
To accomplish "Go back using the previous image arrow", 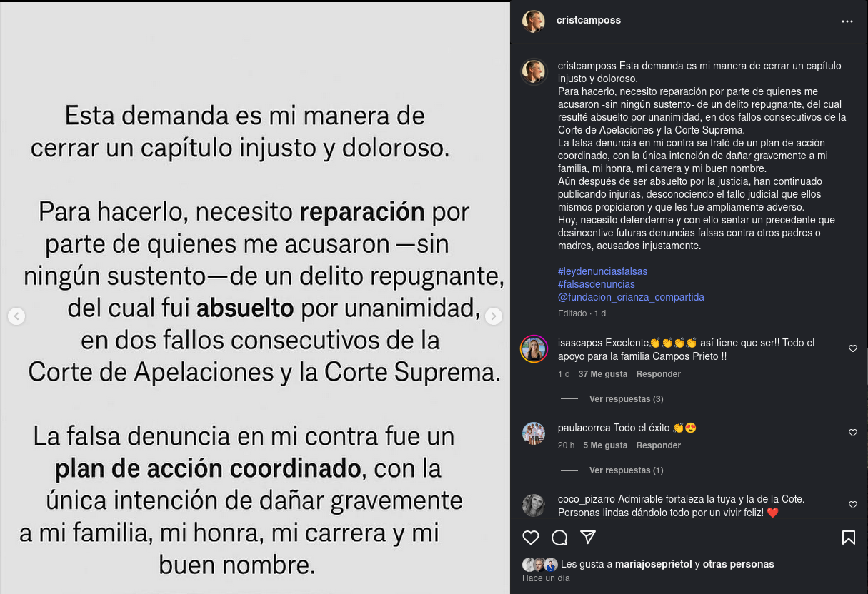I will [16, 316].
